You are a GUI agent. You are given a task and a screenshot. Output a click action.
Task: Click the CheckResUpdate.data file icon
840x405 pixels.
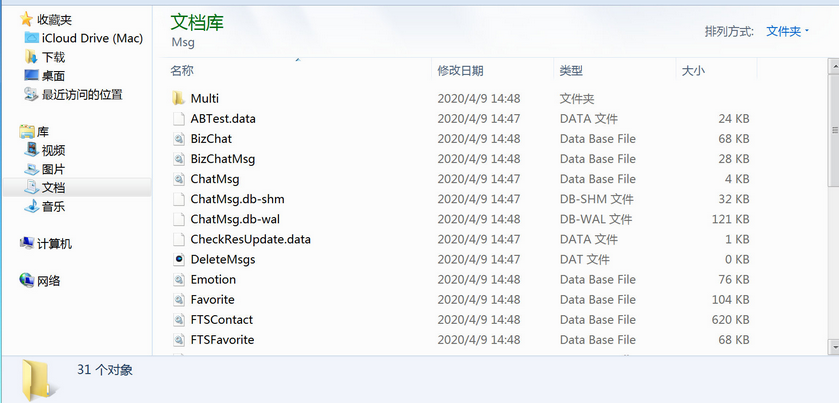pyautogui.click(x=178, y=239)
